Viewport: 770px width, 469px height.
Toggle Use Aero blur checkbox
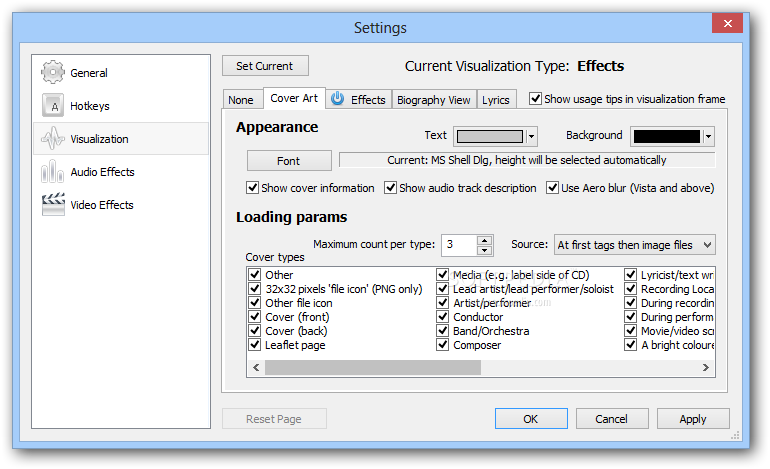(x=552, y=188)
